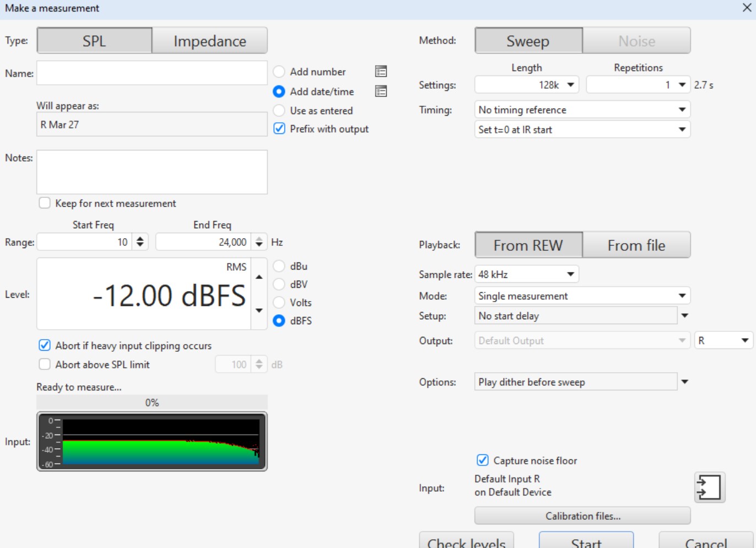Click the Calibration files... button
This screenshot has height=548, width=756.
[x=582, y=516]
